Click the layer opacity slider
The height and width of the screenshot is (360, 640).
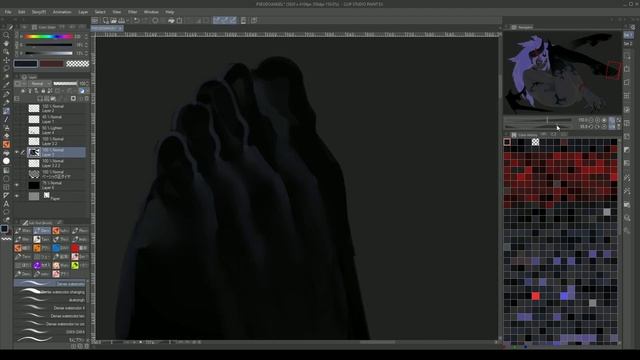click(65, 84)
